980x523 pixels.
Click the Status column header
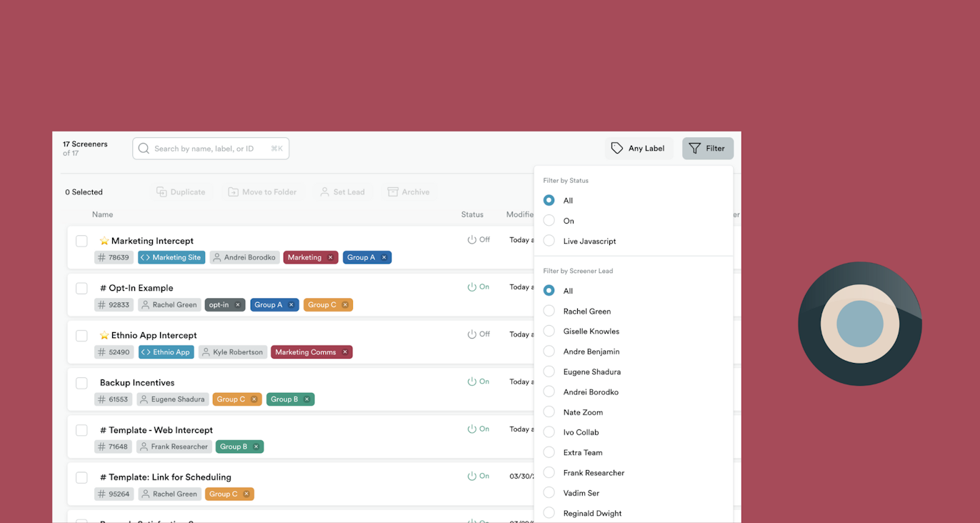(x=472, y=214)
